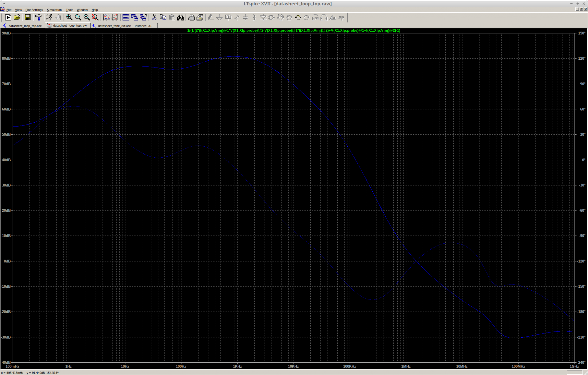588x375 pixels.
Task: Click the Copy icon
Action: [x=163, y=18]
